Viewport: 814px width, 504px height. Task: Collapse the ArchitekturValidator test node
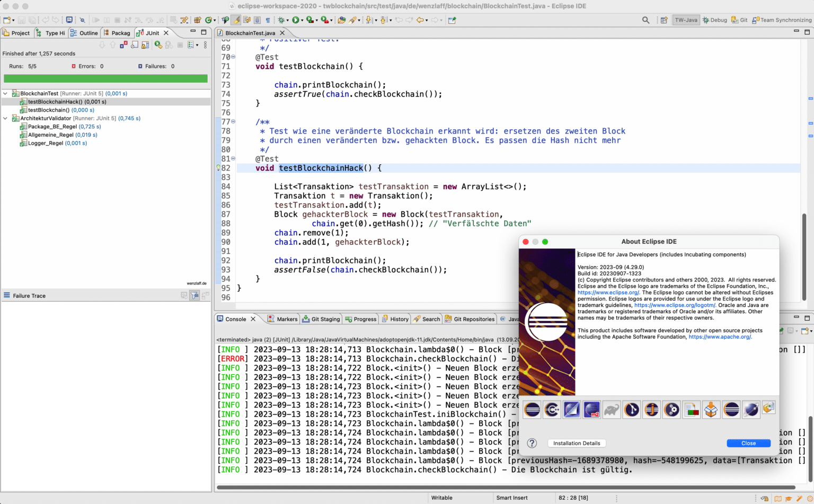(x=4, y=118)
